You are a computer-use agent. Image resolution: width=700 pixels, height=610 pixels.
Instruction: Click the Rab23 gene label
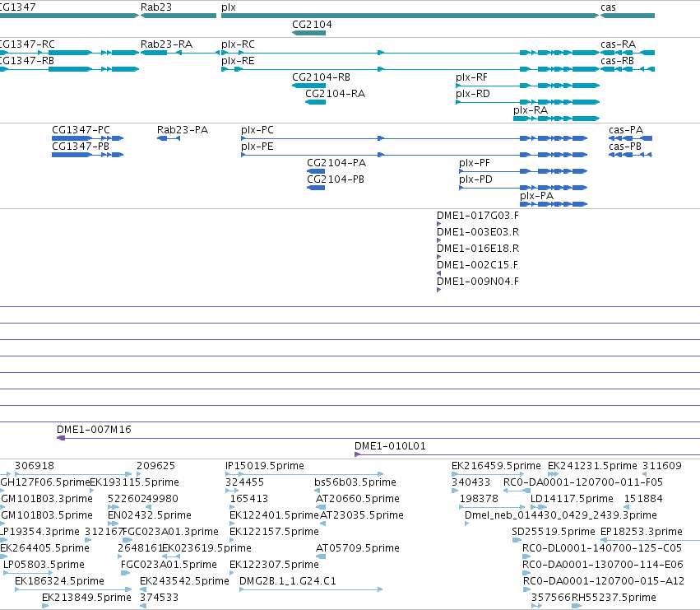coord(155,7)
